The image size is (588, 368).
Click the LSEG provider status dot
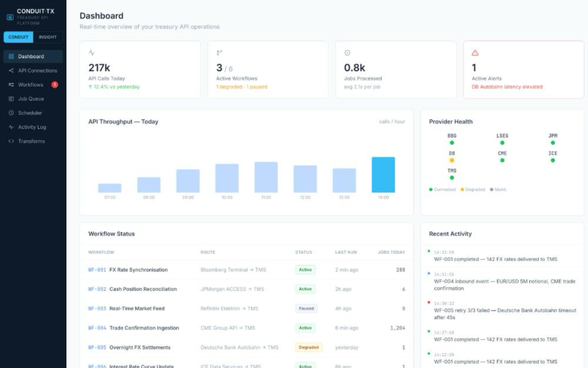(x=502, y=143)
